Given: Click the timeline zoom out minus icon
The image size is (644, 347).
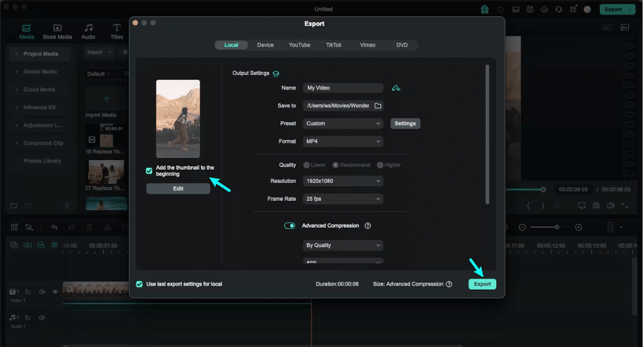Looking at the screenshot, I should click(x=522, y=227).
